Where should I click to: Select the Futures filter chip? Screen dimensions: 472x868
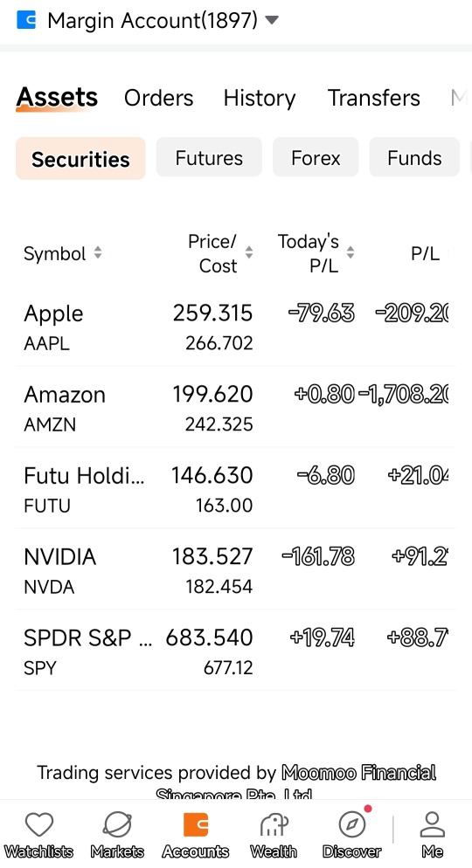click(x=209, y=158)
